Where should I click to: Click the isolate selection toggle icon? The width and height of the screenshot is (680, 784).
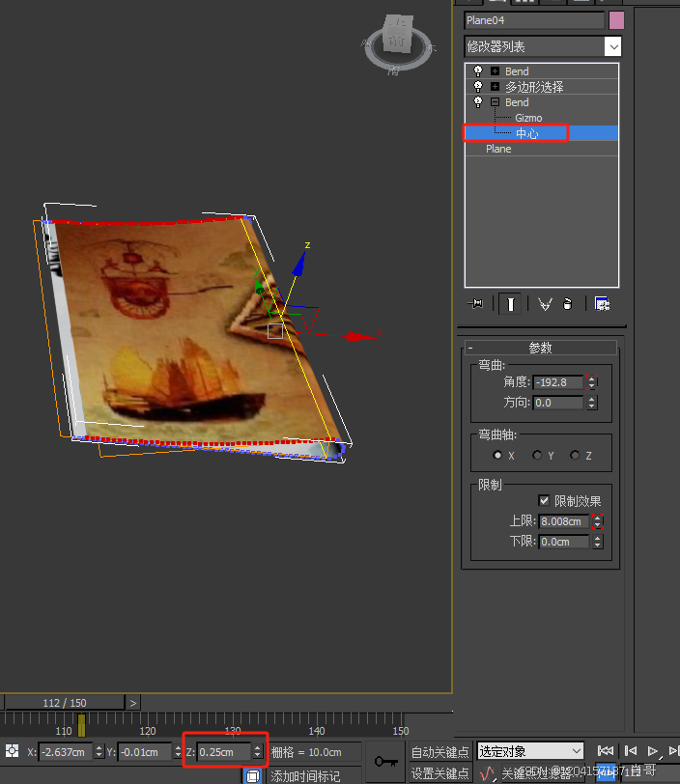point(253,775)
